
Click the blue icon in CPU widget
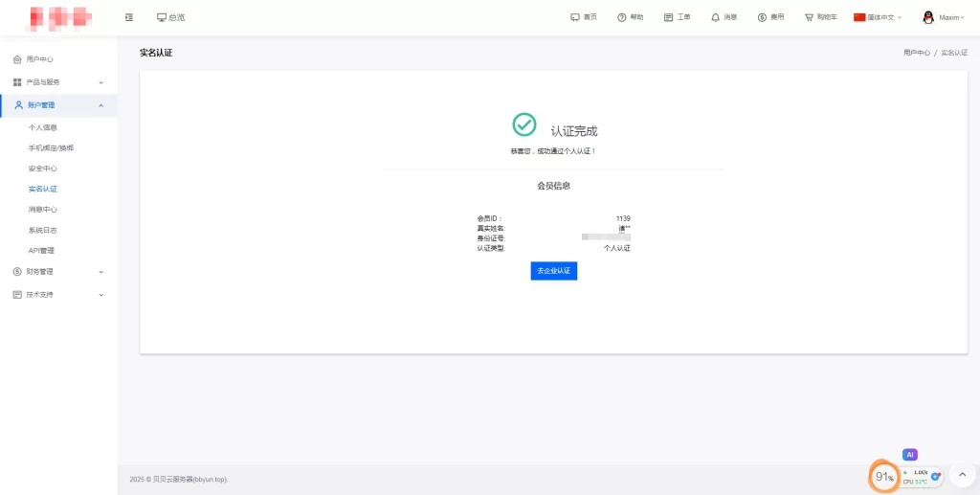[x=936, y=476]
